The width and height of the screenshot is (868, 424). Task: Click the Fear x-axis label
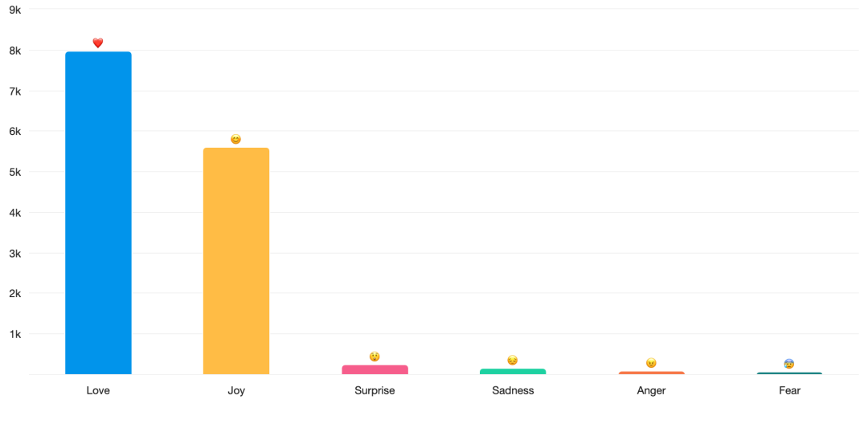point(789,391)
